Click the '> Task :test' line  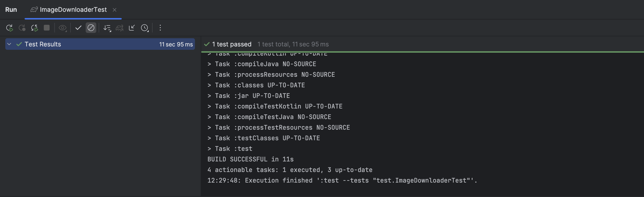[230, 149]
